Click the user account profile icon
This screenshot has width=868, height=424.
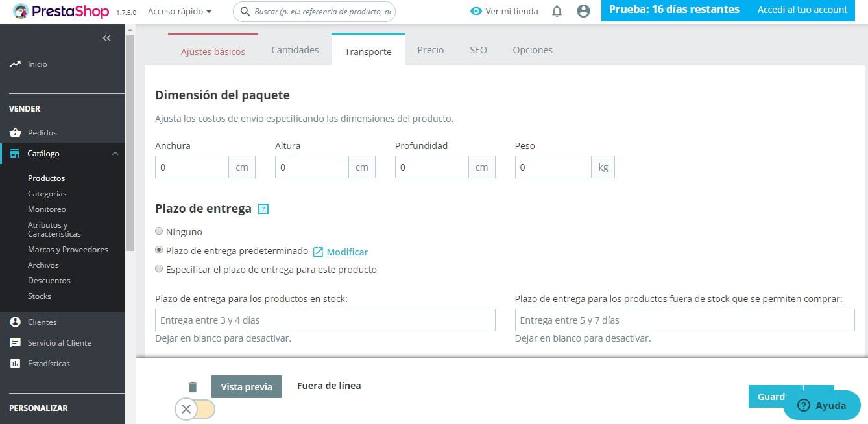click(x=582, y=11)
